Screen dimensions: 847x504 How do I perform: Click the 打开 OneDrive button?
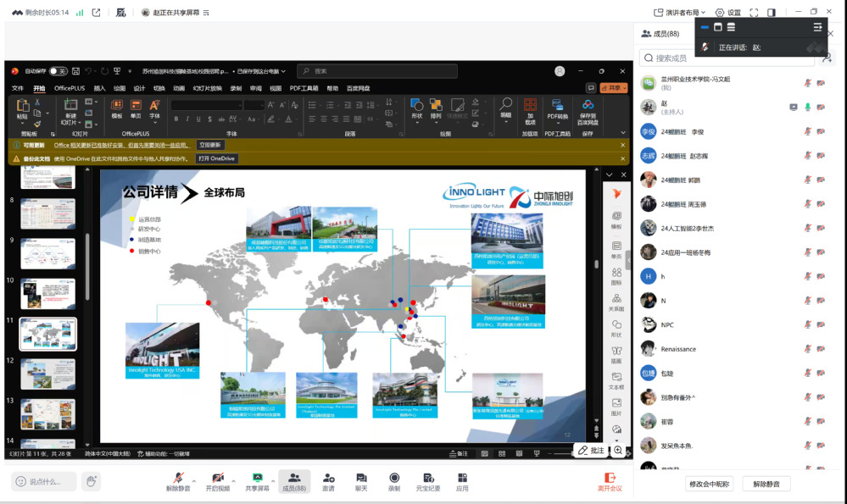[216, 158]
